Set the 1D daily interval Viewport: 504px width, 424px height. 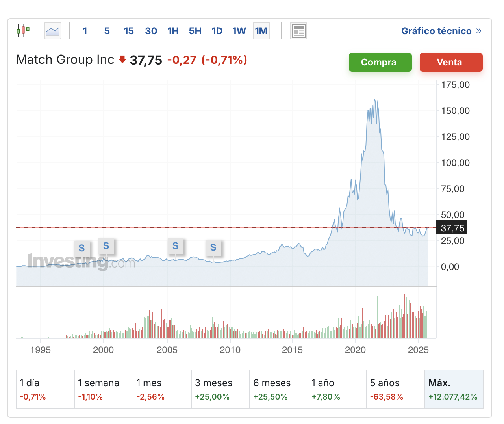coord(217,31)
